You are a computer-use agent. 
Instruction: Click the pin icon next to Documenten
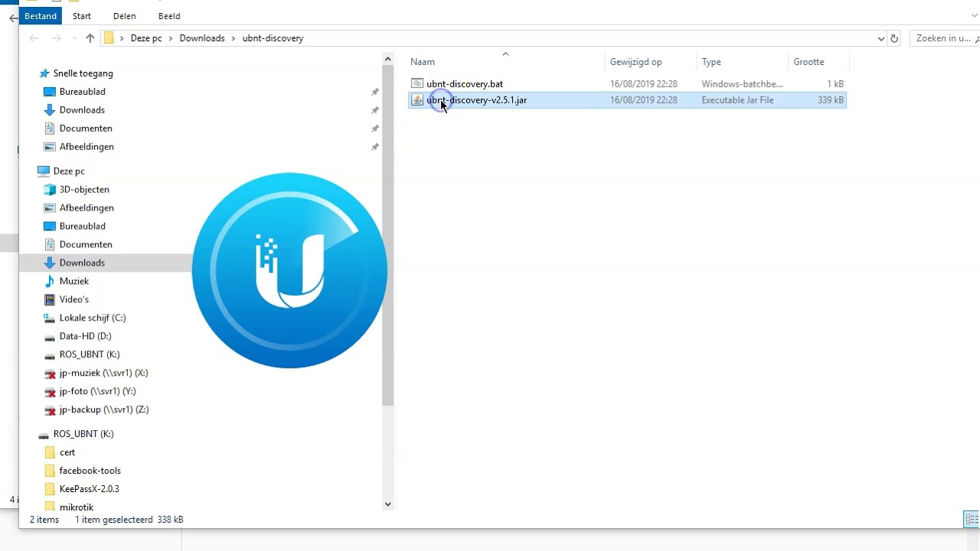375,129
